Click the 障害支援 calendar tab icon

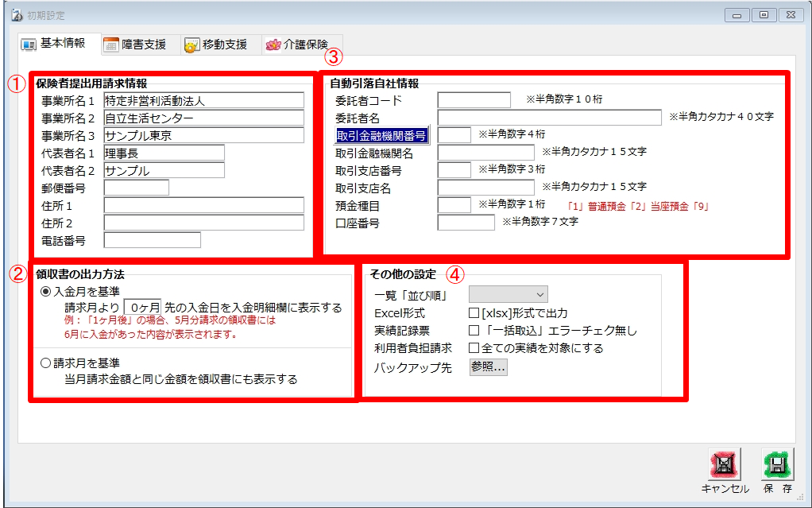coord(111,45)
